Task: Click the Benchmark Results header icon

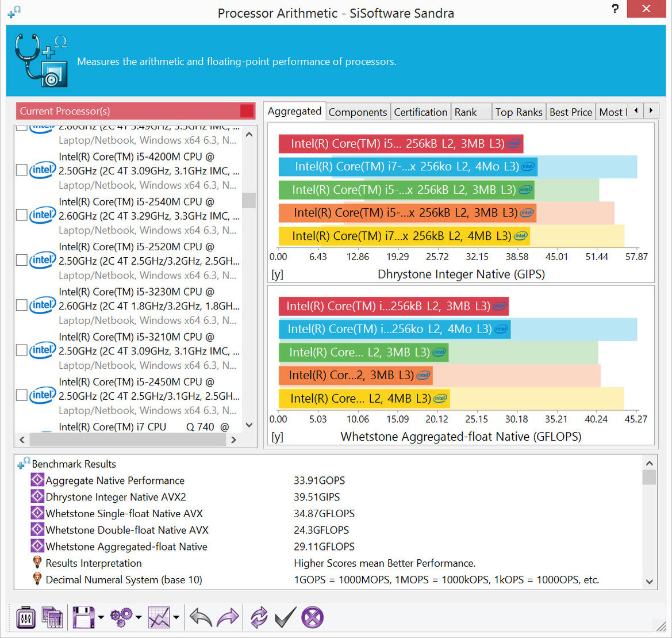Action: pos(24,463)
